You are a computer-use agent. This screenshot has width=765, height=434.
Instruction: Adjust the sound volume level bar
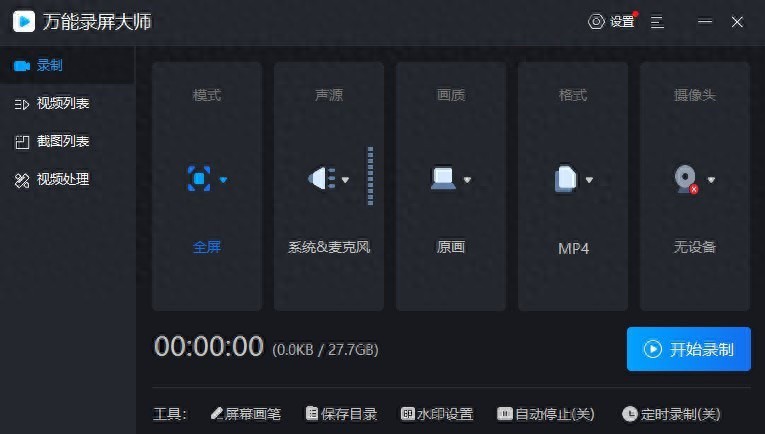click(x=370, y=177)
